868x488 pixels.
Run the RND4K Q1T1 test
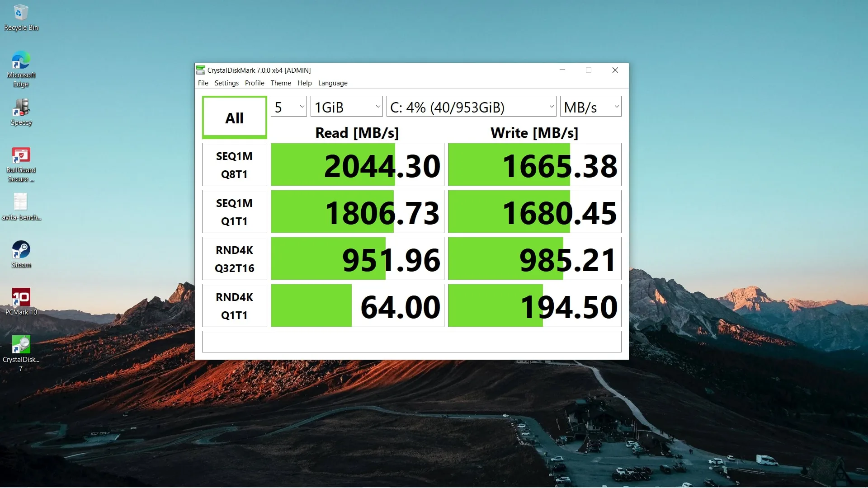pos(235,305)
